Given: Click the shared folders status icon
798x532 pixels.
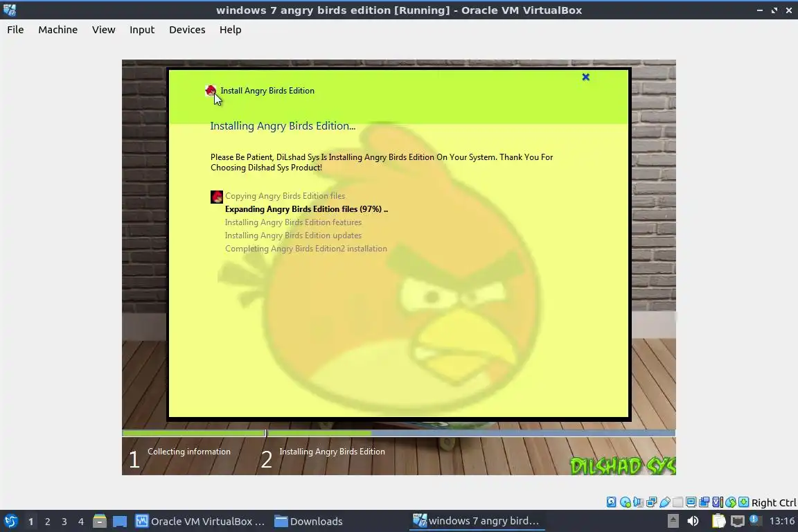Looking at the screenshot, I should tap(678, 502).
